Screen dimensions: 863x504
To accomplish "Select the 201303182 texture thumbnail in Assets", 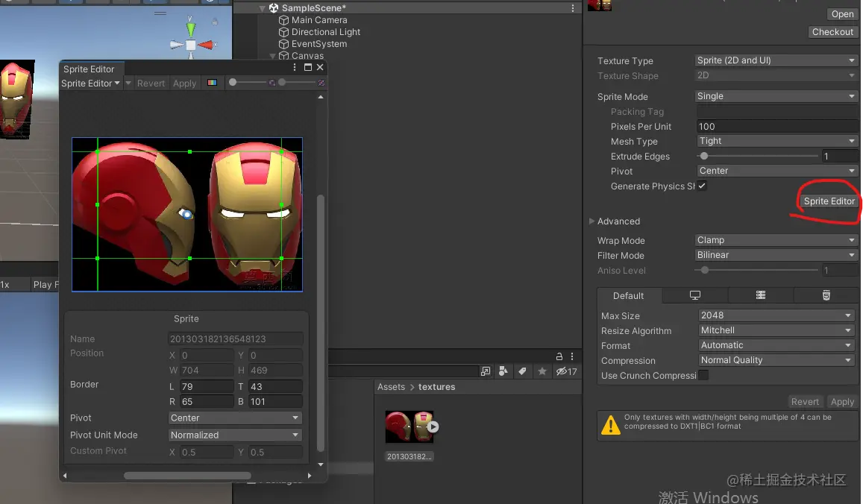I will pyautogui.click(x=409, y=426).
